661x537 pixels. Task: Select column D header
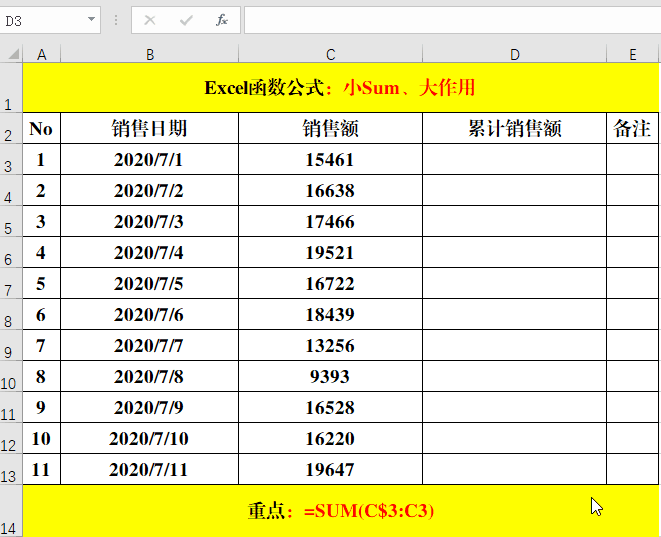point(515,54)
